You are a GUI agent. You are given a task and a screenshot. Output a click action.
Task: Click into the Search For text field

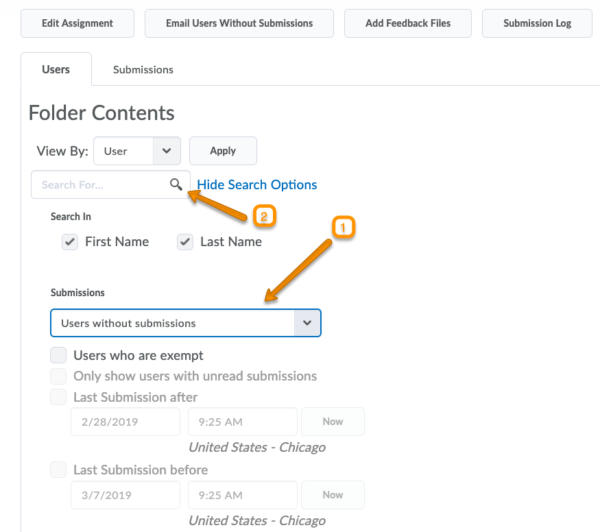pyautogui.click(x=100, y=185)
